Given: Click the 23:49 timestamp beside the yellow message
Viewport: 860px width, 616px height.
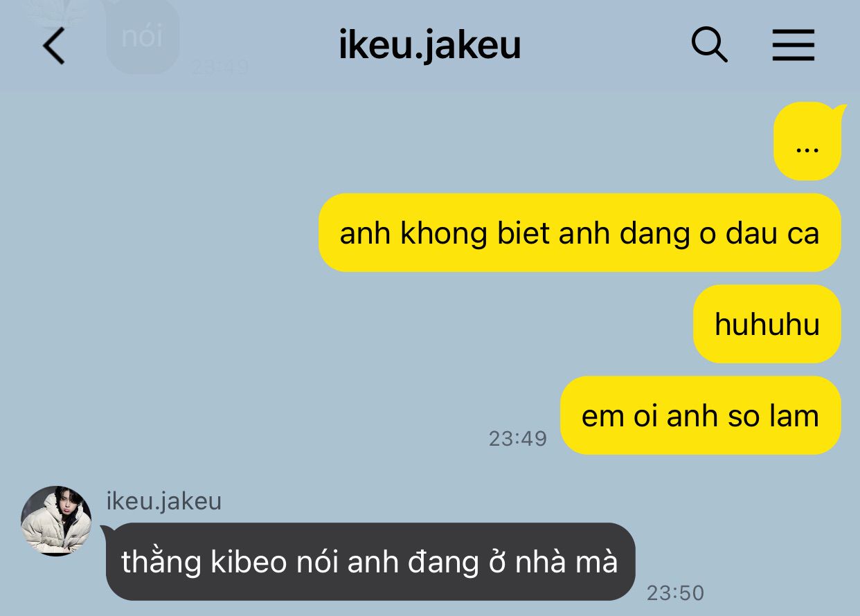Looking at the screenshot, I should (518, 438).
